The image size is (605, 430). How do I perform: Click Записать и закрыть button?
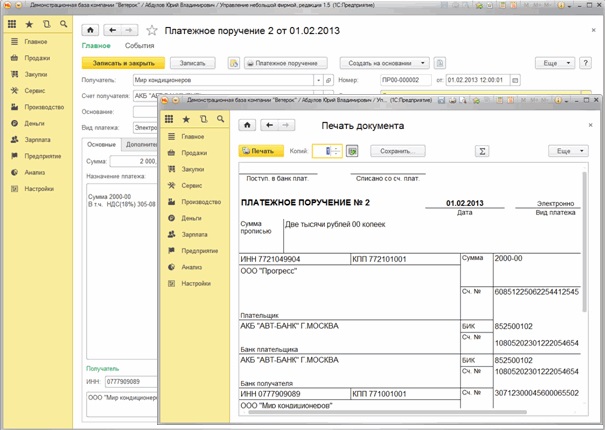pos(123,63)
